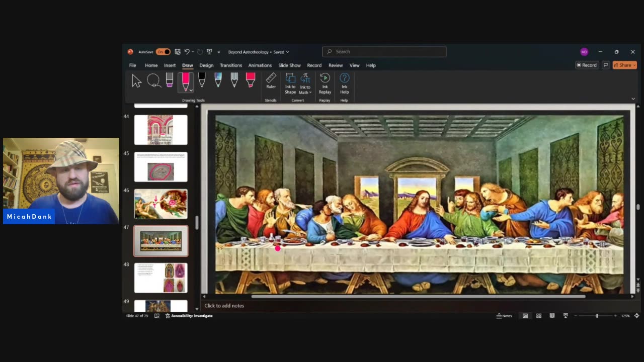The height and width of the screenshot is (362, 644).
Task: Toggle the Notes pane button
Action: click(504, 316)
